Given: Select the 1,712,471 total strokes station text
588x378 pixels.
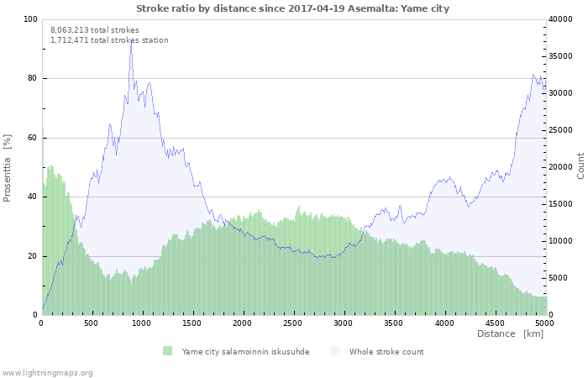Looking at the screenshot, I should click(109, 40).
